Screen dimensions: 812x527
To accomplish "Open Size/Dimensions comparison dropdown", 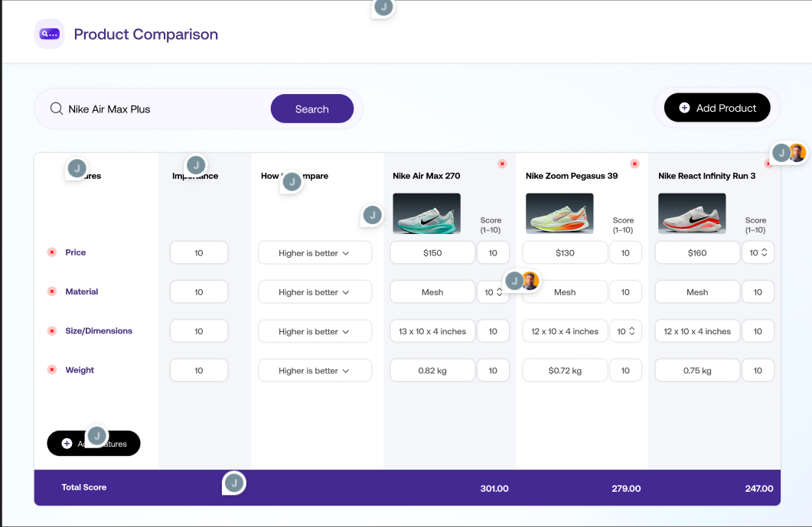I will 315,331.
